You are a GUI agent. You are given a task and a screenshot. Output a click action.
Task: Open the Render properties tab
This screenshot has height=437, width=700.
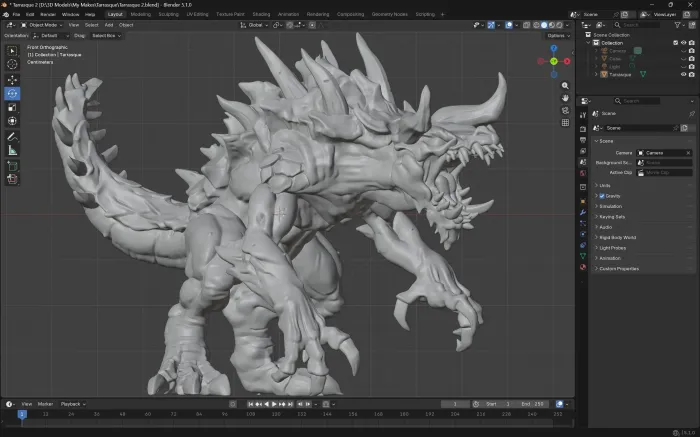coord(583,129)
